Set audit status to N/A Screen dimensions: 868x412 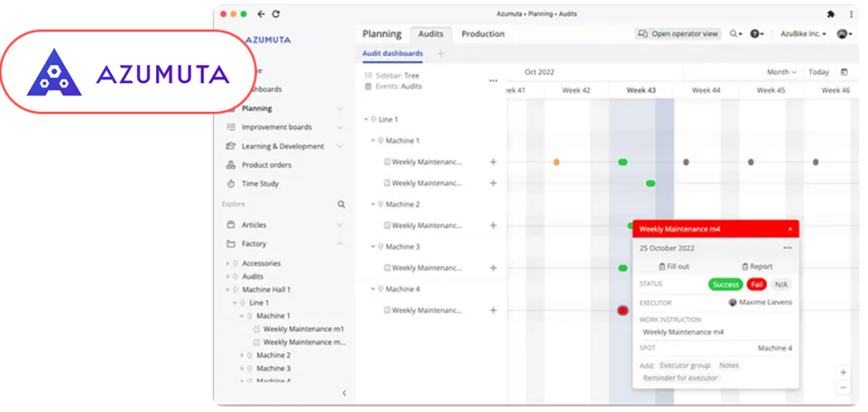coord(781,285)
